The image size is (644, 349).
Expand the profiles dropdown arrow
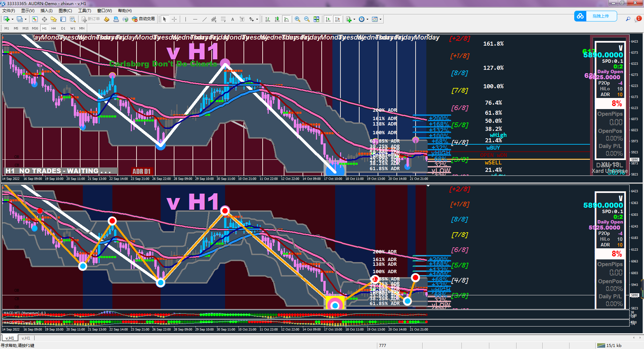[25, 19]
